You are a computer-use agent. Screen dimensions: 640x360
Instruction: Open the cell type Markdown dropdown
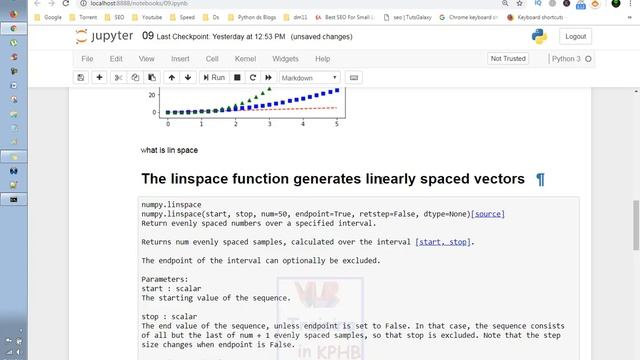(x=309, y=78)
